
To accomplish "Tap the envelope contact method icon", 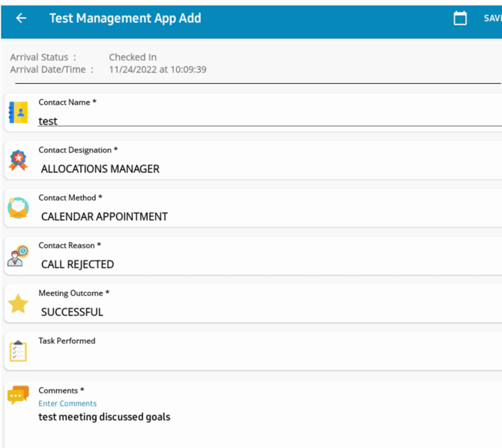I will [x=18, y=208].
